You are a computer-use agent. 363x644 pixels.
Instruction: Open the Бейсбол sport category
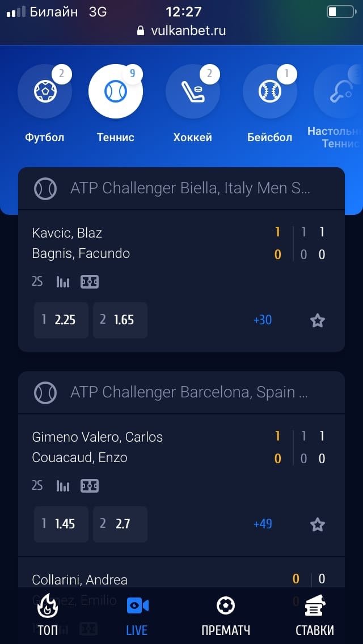coord(269,92)
